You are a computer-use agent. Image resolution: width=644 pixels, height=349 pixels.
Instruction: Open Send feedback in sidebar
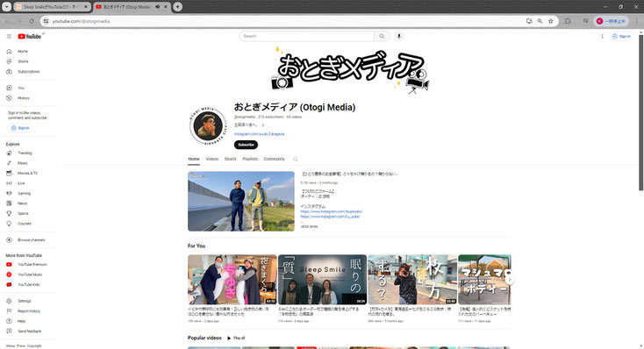click(x=29, y=331)
